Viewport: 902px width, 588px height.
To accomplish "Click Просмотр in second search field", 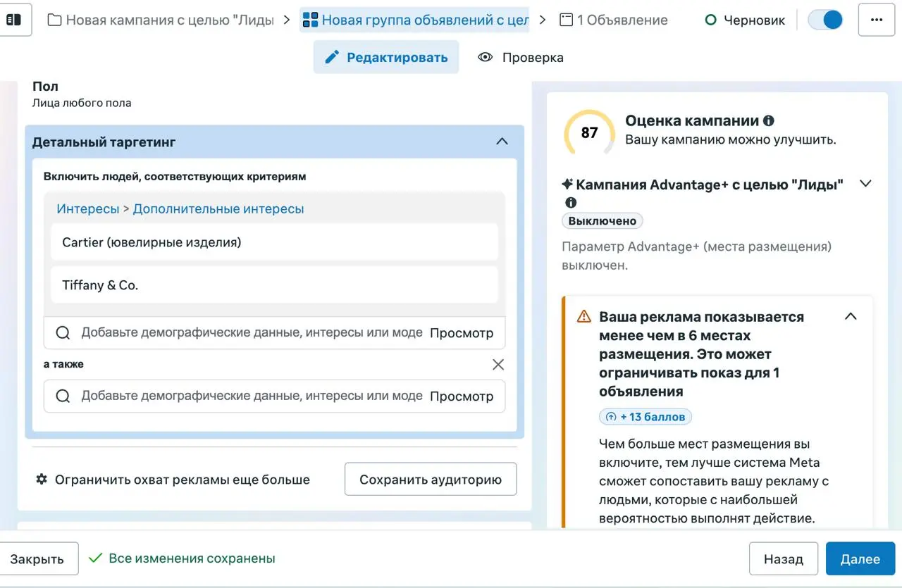I will tap(462, 396).
